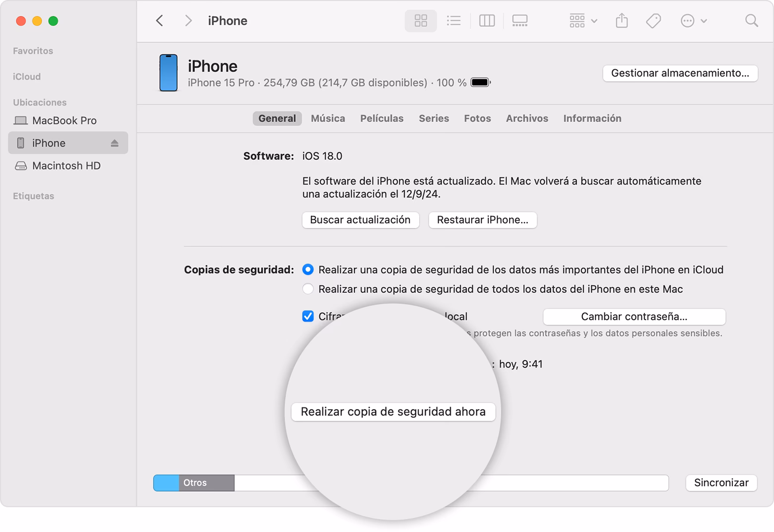Select iPhone in the sidebar
774x532 pixels.
[x=68, y=143]
